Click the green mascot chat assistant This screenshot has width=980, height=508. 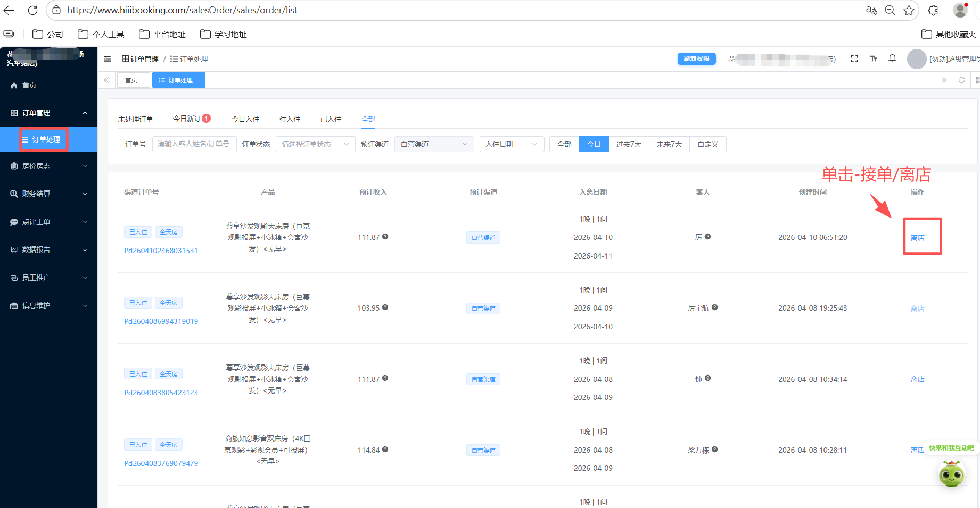coord(951,473)
